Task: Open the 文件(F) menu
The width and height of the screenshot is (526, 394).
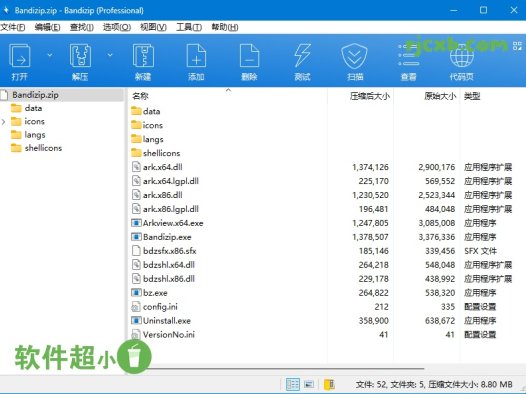Action: click(x=13, y=27)
